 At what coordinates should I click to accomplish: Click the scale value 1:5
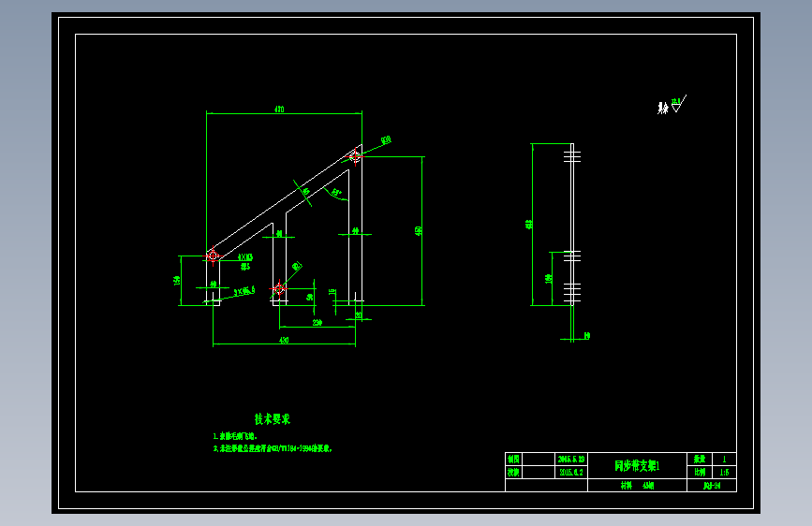coord(724,472)
